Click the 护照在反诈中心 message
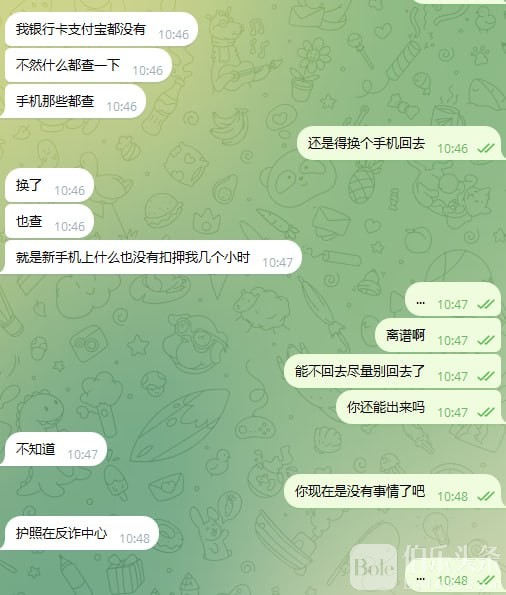The image size is (506, 595). click(x=80, y=533)
